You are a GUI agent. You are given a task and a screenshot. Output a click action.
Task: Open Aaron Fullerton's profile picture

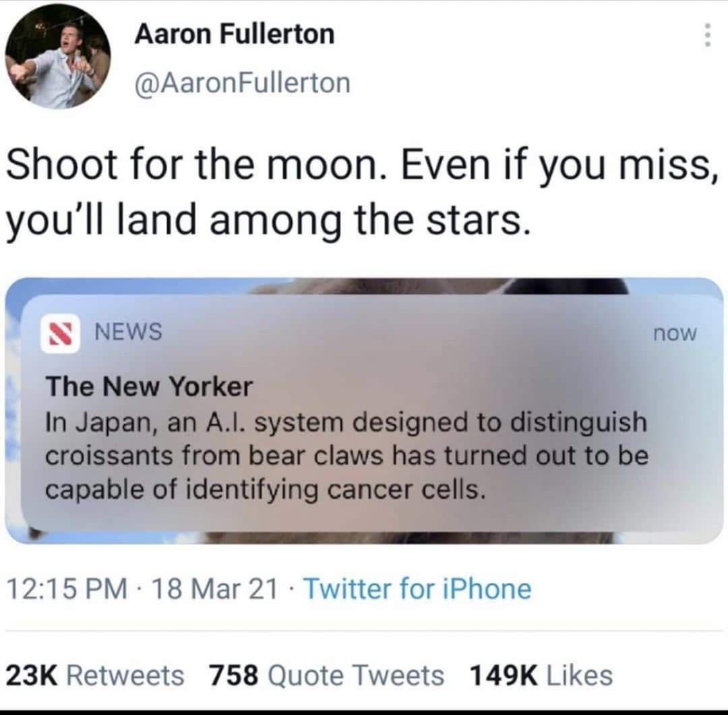(x=57, y=55)
